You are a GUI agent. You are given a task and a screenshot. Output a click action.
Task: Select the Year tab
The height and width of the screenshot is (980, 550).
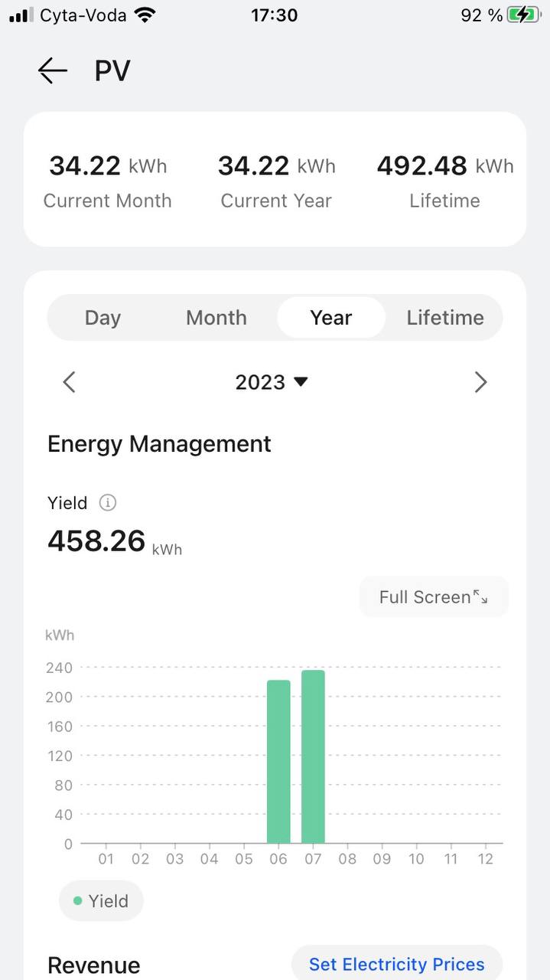pyautogui.click(x=331, y=318)
